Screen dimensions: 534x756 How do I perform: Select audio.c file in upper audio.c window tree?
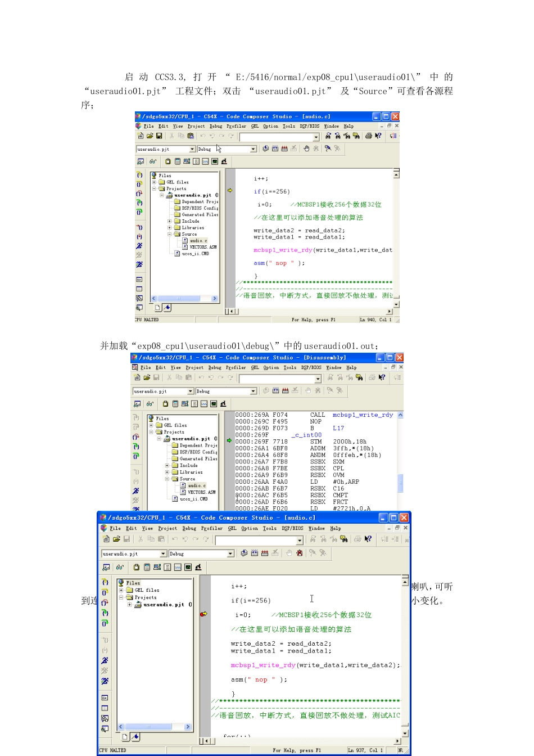pyautogui.click(x=197, y=240)
